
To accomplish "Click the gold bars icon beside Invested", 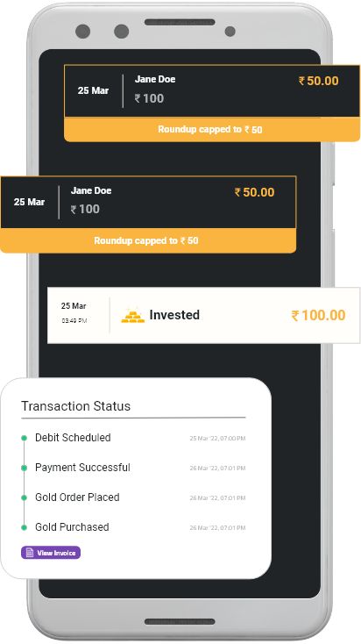I will 132,315.
